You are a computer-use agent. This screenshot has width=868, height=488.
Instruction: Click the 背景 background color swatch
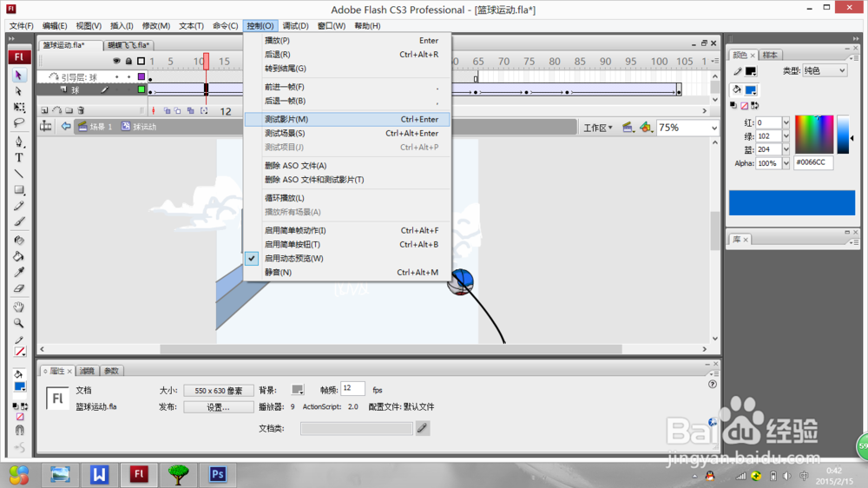point(298,390)
